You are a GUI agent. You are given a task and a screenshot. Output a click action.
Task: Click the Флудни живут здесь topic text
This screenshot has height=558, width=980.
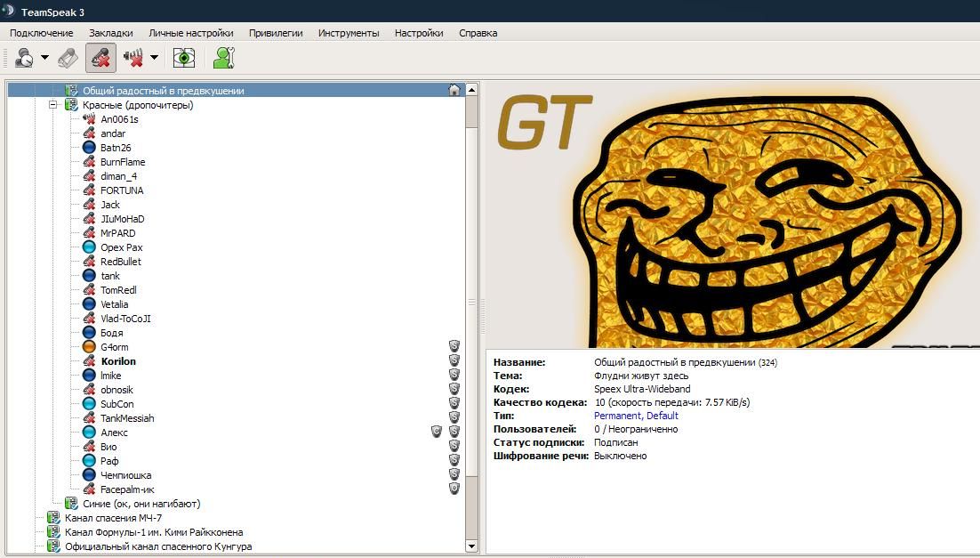[641, 376]
